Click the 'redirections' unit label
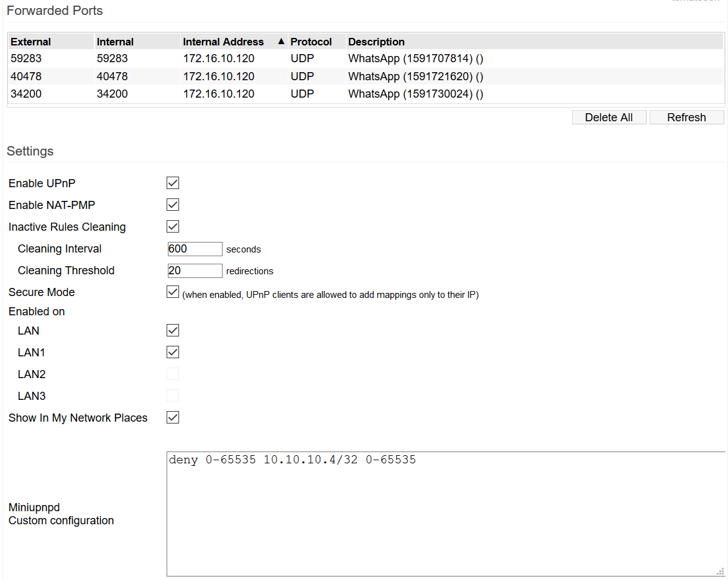Screen dimensions: 728x579 tap(250, 271)
